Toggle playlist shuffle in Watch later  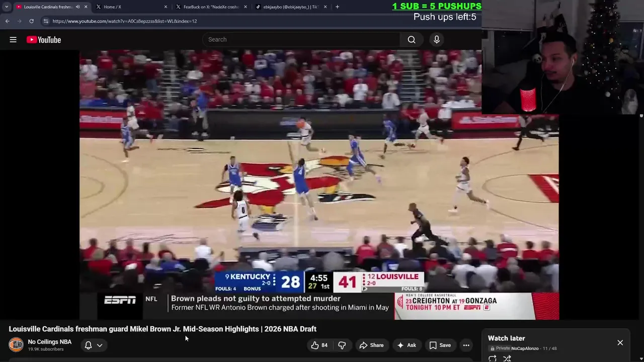[507, 358]
